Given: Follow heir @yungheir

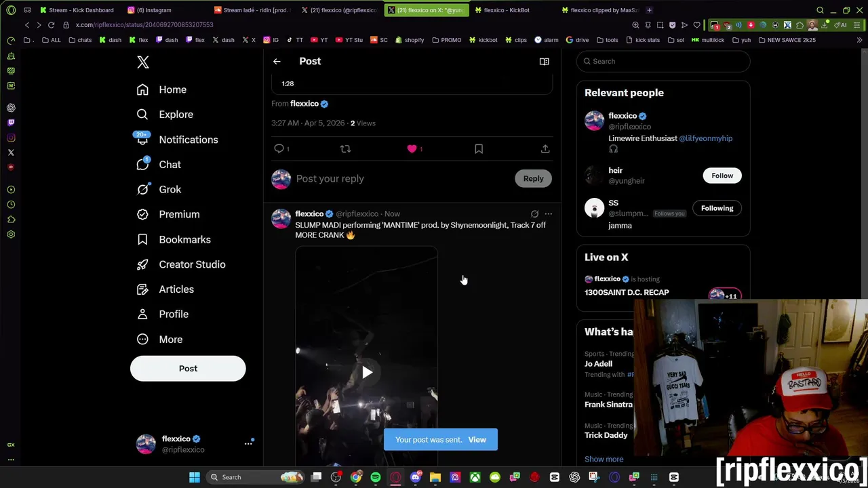Looking at the screenshot, I should coord(722,176).
